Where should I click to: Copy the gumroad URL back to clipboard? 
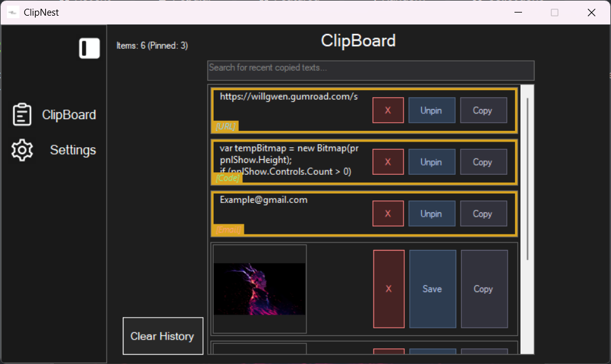pyautogui.click(x=483, y=110)
